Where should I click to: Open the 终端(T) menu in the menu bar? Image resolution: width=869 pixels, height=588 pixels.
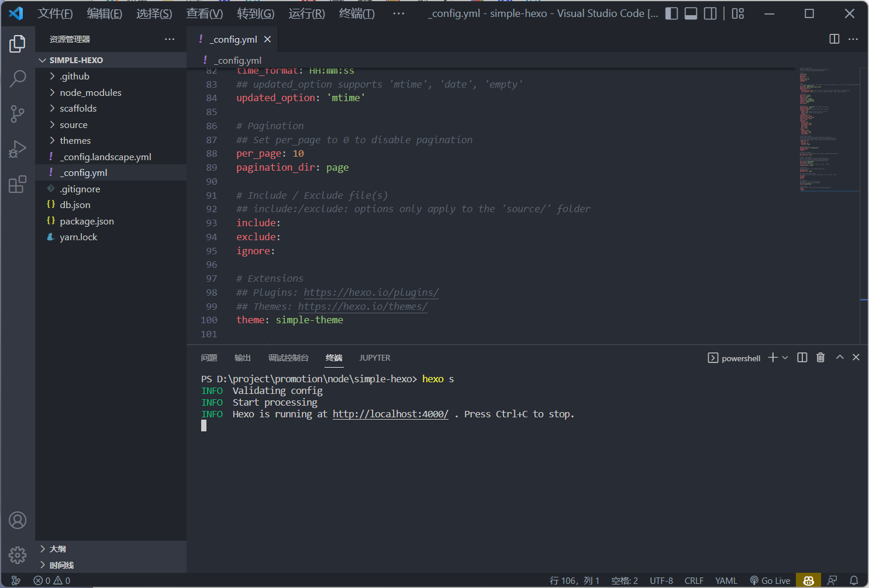pos(357,13)
